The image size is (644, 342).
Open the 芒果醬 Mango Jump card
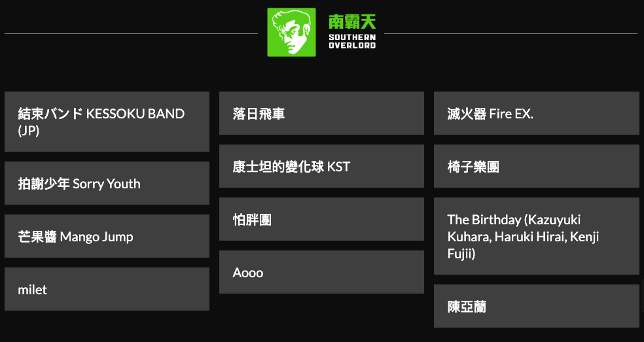click(107, 236)
